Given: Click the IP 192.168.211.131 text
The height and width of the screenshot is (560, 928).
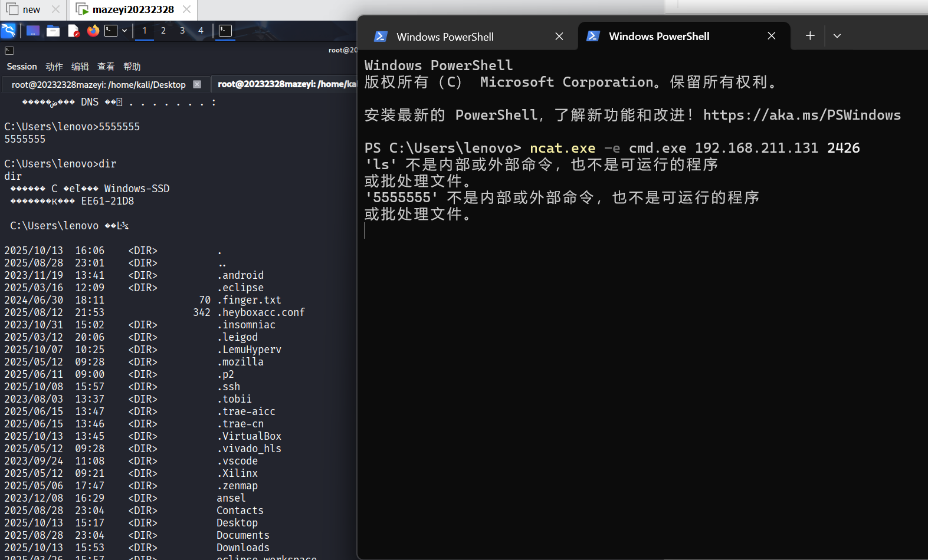Looking at the screenshot, I should tap(756, 148).
